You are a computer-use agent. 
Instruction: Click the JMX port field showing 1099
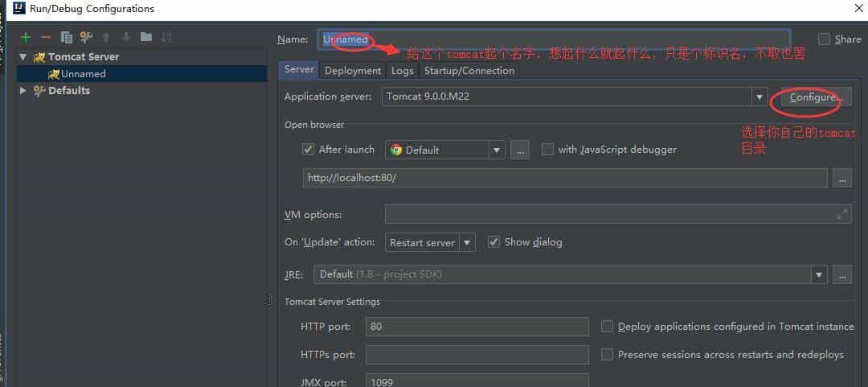point(477,381)
